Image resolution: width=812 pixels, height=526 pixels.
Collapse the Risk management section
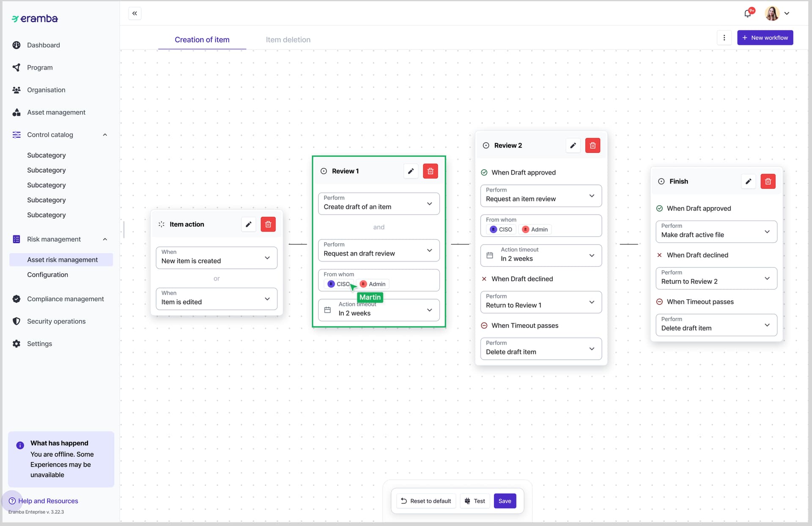[105, 239]
